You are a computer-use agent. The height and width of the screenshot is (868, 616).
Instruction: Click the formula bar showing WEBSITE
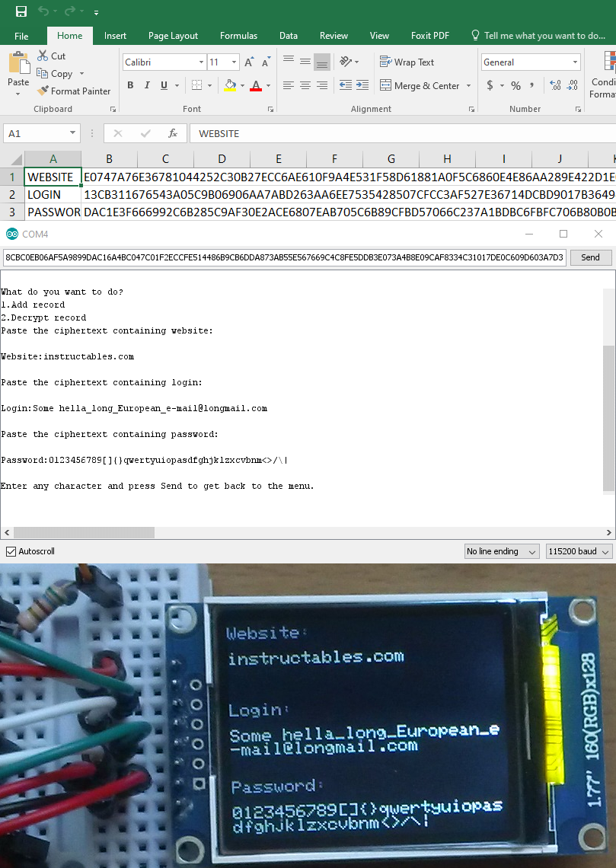pyautogui.click(x=403, y=133)
